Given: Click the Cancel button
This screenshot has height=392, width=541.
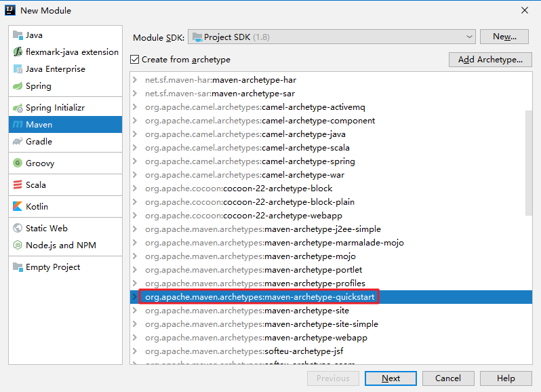Looking at the screenshot, I should pyautogui.click(x=448, y=378).
